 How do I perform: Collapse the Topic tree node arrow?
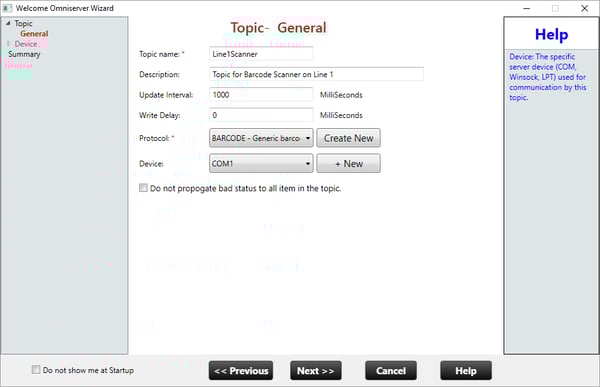pyautogui.click(x=8, y=23)
